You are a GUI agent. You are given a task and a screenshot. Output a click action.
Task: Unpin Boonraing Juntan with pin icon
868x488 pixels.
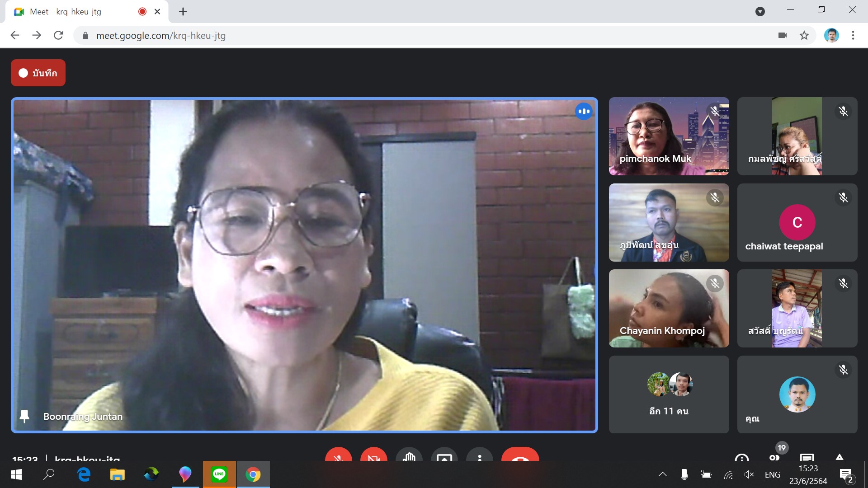24,416
